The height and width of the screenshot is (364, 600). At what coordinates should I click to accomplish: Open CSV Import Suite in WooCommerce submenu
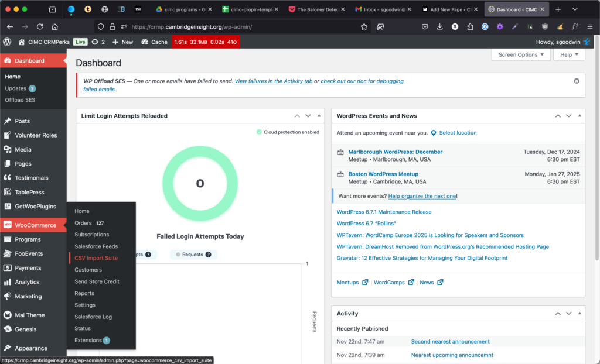pyautogui.click(x=96, y=258)
